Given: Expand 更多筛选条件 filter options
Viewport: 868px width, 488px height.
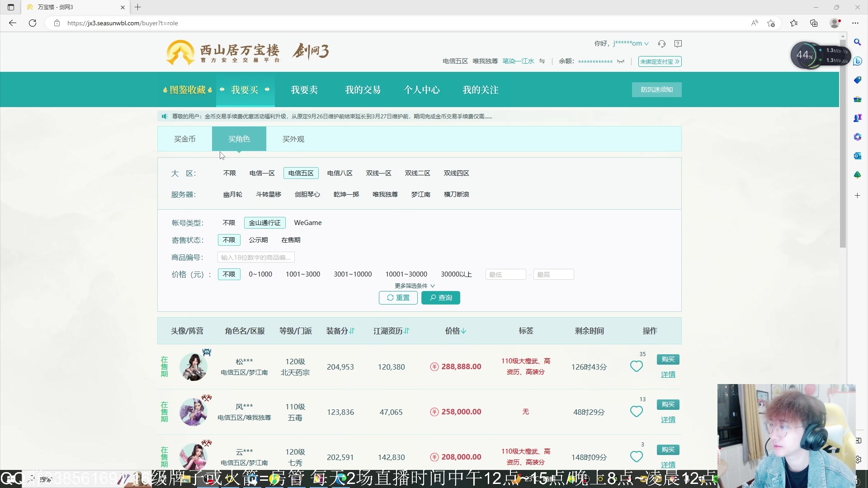Looking at the screenshot, I should pos(415,286).
